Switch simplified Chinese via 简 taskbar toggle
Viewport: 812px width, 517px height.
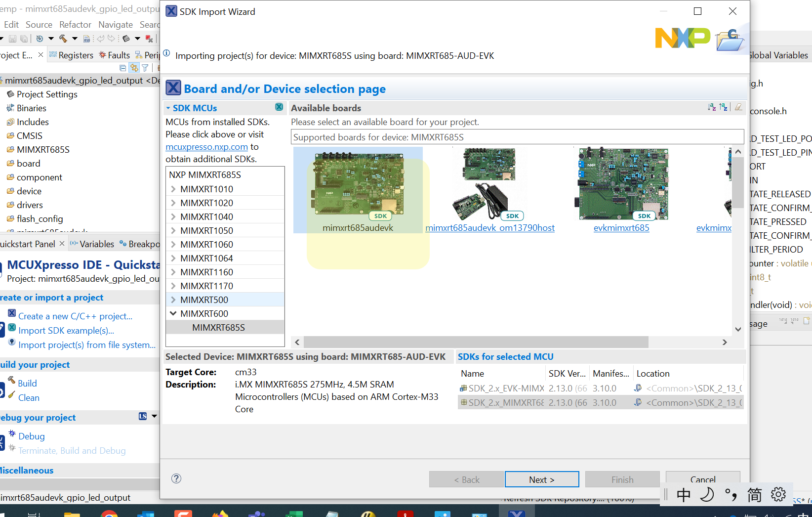(754, 494)
